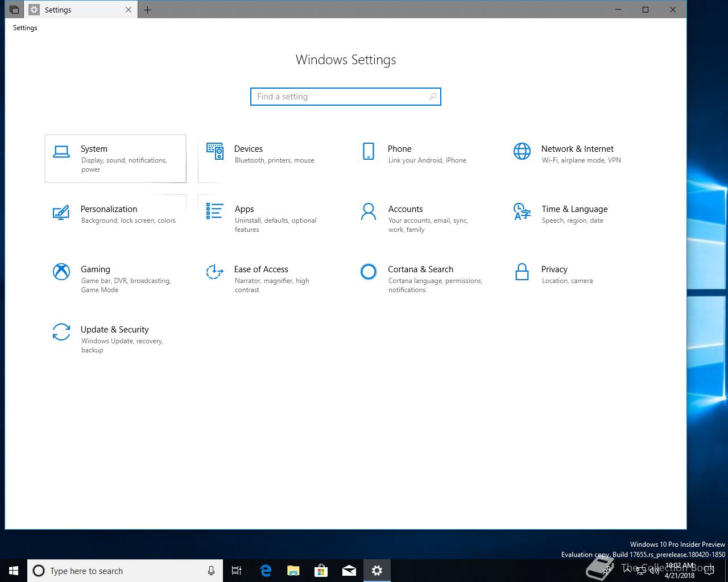Click the tab overview icon in title bar
The image size is (728, 582).
(14, 10)
